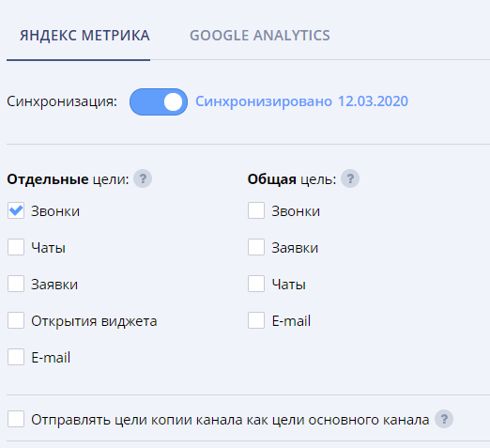490x448 pixels.
Task: Switch to the Яндекс Метрика tab
Action: 84,36
